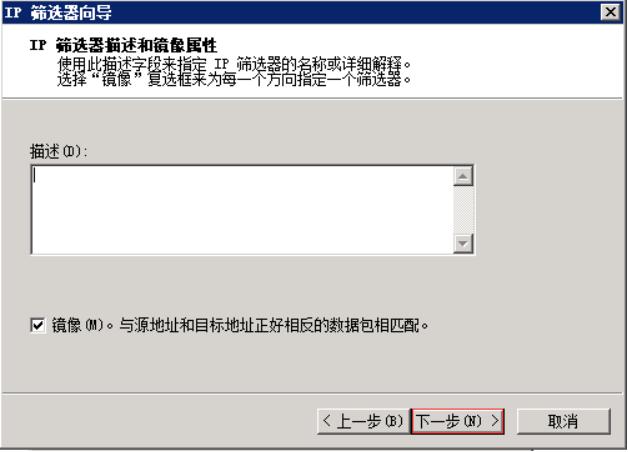Click instruction text about 描述字段
Viewport: 628px width, 452px height.
234,64
